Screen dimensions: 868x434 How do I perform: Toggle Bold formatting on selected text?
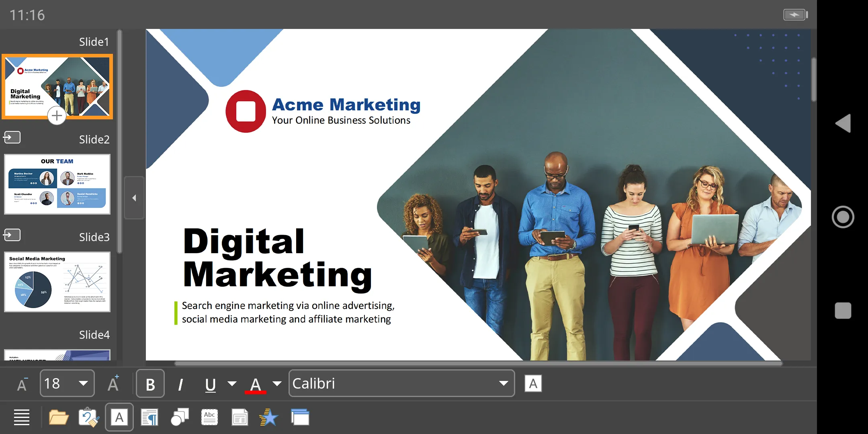pos(149,384)
